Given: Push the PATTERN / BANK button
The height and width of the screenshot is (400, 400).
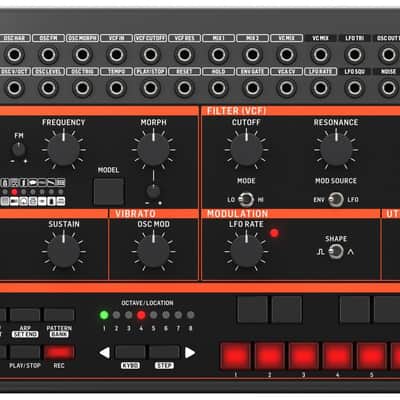Looking at the screenshot, I should coord(59,315).
